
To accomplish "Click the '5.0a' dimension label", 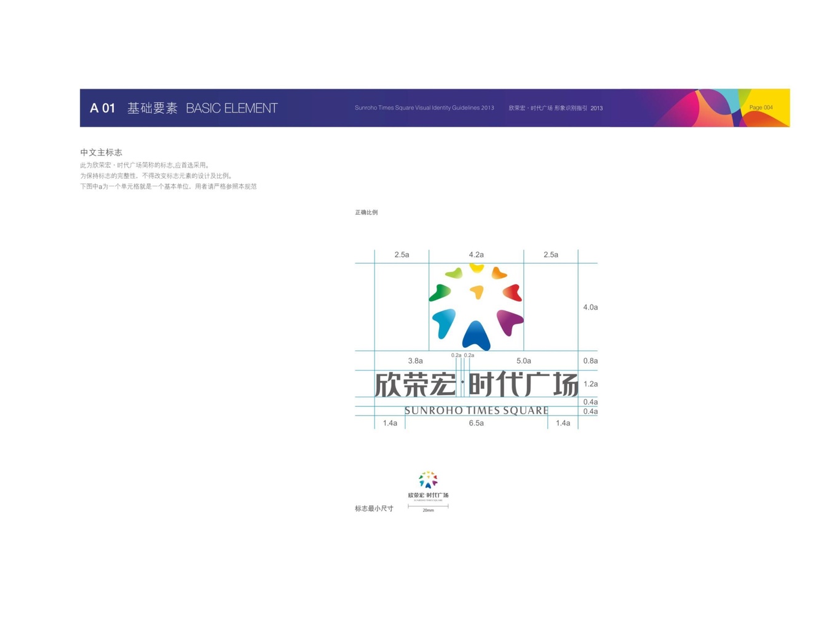I will pyautogui.click(x=523, y=361).
